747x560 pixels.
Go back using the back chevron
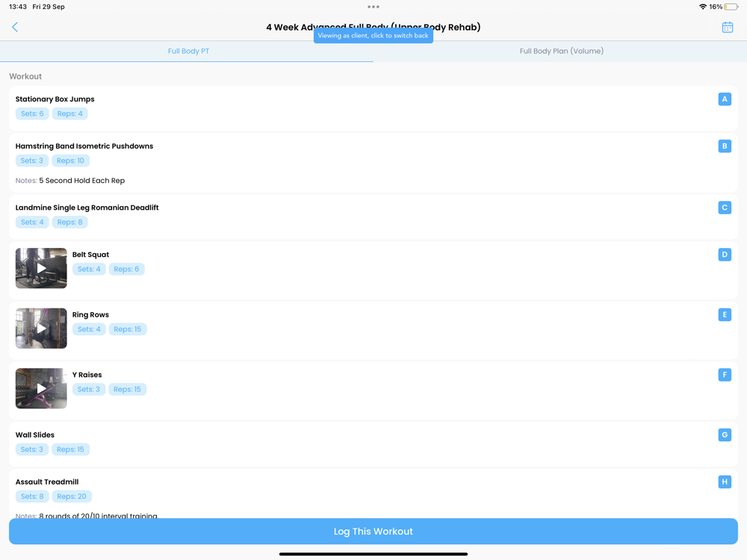click(15, 27)
